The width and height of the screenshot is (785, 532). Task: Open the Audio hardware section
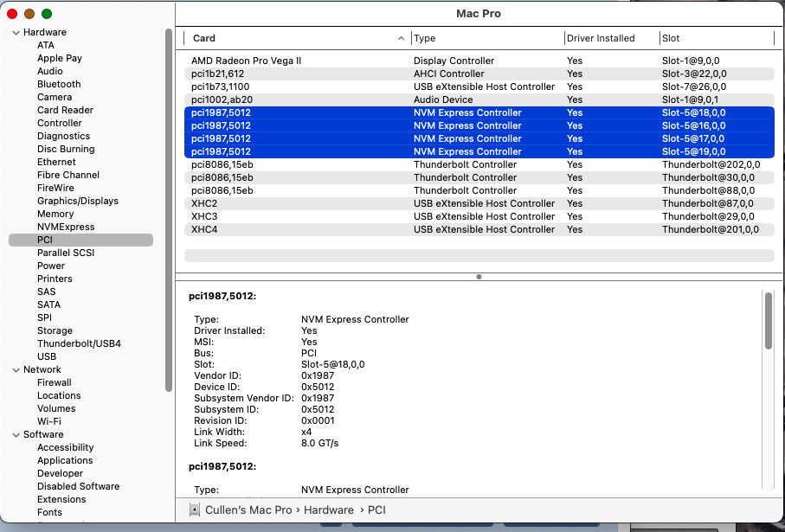click(x=50, y=71)
